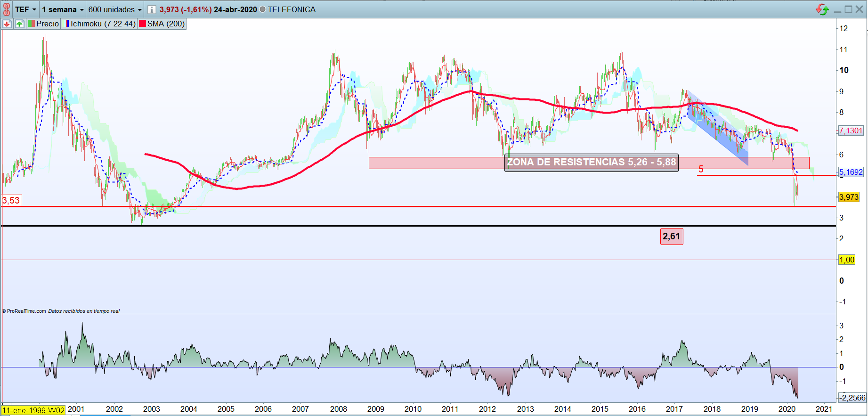
Task: Open the ProRealTime.com link
Action: 26,311
